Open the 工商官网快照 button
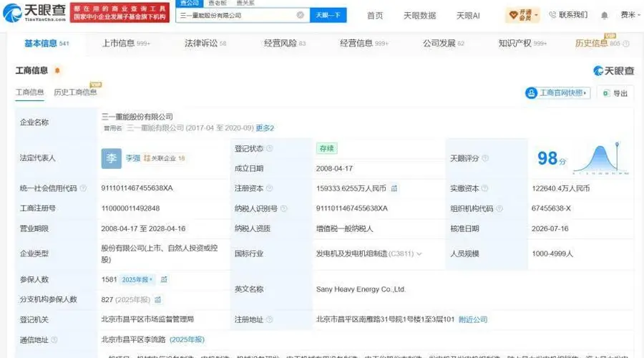The width and height of the screenshot is (644, 358). coord(557,93)
